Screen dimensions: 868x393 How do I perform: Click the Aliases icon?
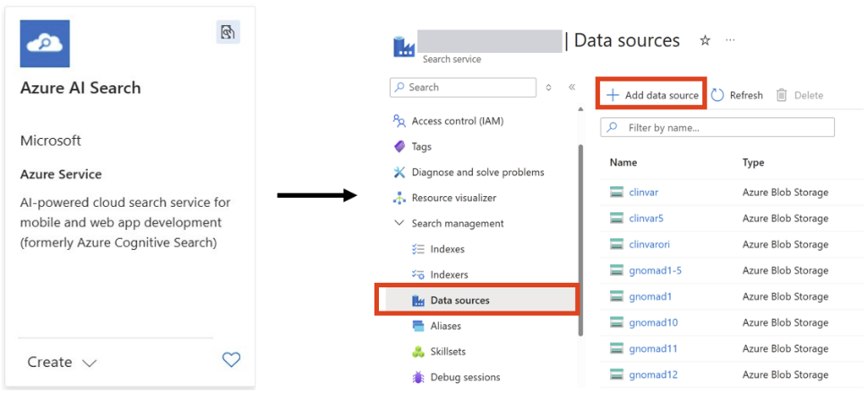pyautogui.click(x=418, y=326)
